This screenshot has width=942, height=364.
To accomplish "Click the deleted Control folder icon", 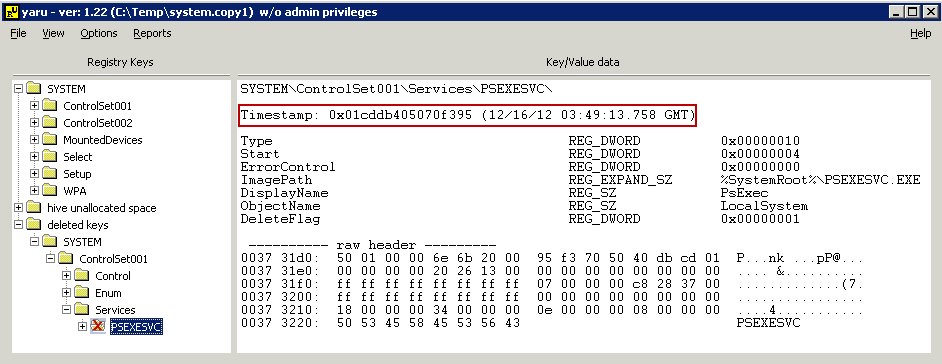I will point(81,276).
